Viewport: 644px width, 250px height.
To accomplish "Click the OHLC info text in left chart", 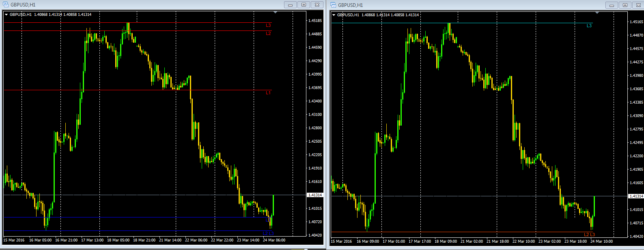I will [x=50, y=15].
